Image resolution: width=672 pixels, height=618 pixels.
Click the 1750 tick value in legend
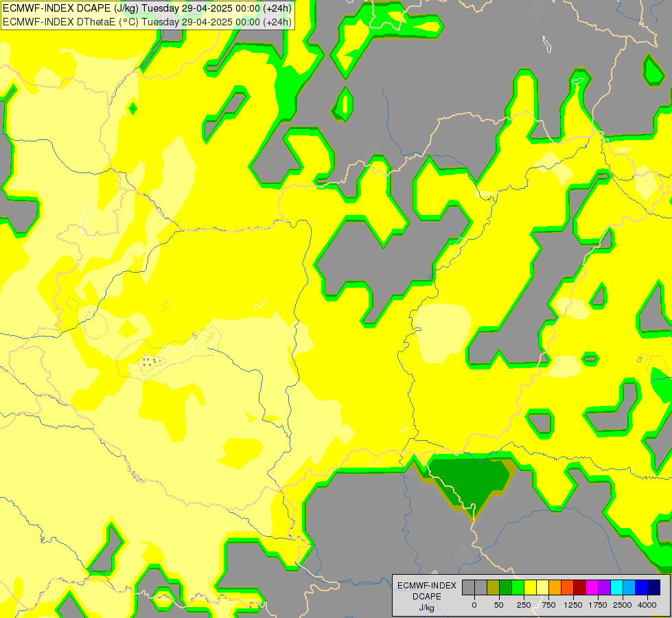[598, 605]
